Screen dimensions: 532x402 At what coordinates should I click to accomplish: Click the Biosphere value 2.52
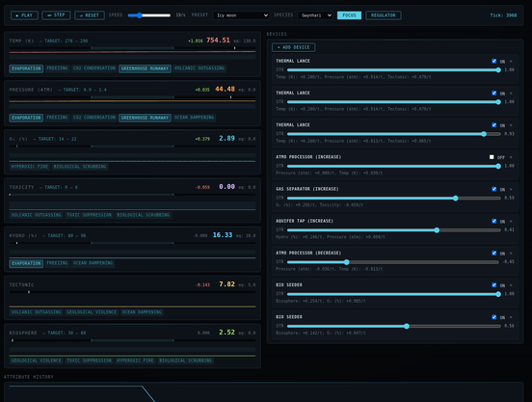(x=227, y=333)
